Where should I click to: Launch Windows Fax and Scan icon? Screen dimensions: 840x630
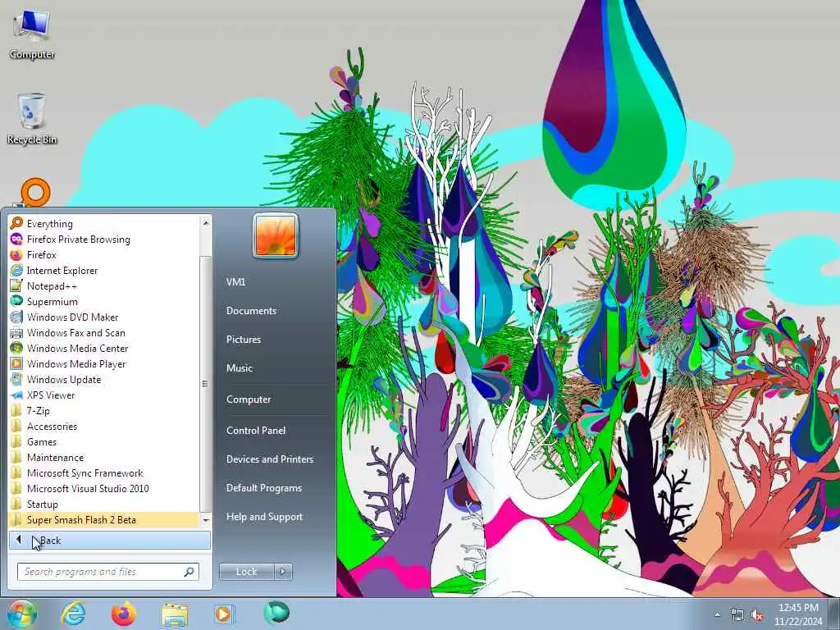tap(16, 332)
